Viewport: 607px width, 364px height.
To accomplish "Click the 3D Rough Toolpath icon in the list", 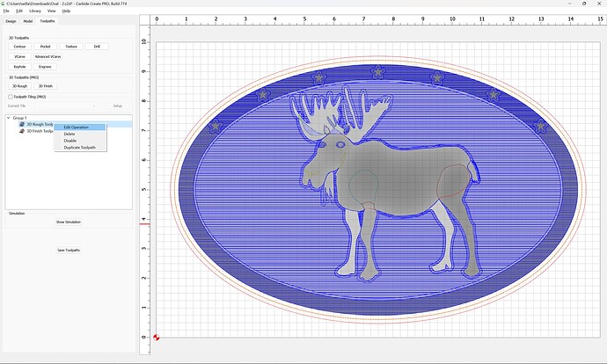I will (22, 124).
